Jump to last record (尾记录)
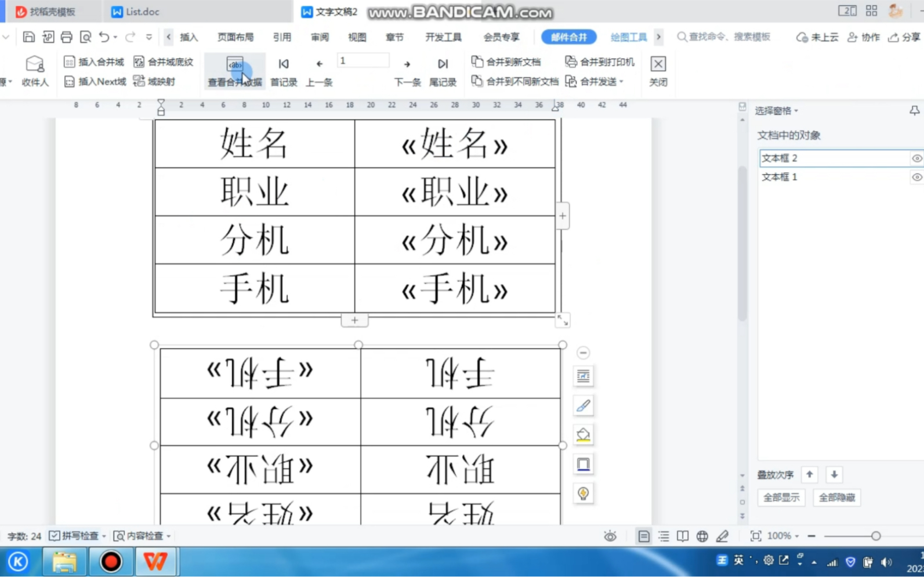Viewport: 924px width, 577px height. 443,71
